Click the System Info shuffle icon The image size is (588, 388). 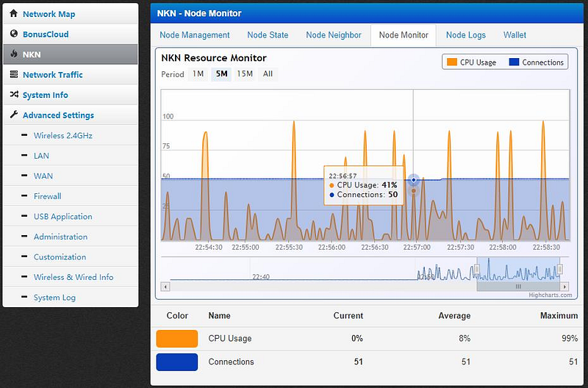(x=14, y=95)
